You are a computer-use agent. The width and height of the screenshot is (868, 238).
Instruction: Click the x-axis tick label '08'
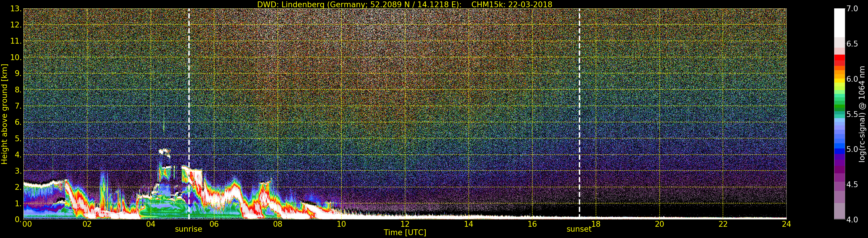(278, 224)
